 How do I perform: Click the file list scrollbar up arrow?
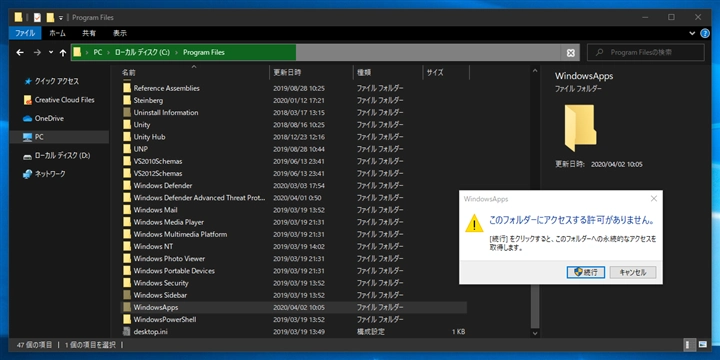coord(535,71)
